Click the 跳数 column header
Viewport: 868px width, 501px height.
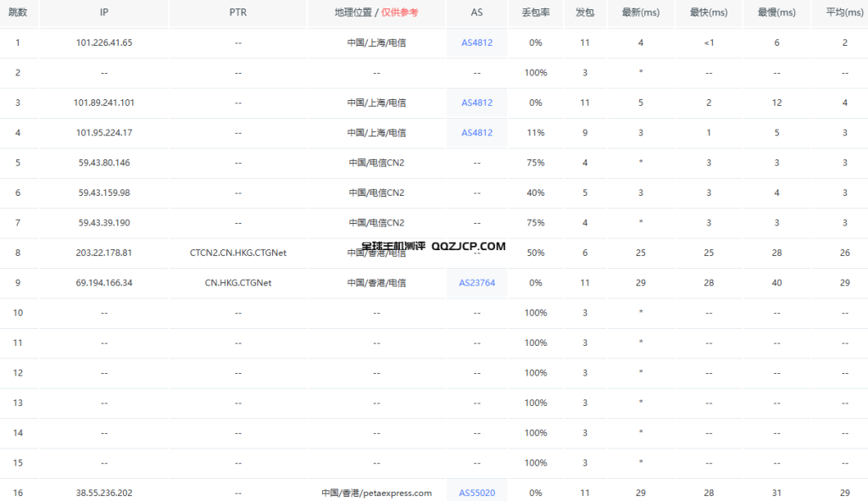point(19,13)
